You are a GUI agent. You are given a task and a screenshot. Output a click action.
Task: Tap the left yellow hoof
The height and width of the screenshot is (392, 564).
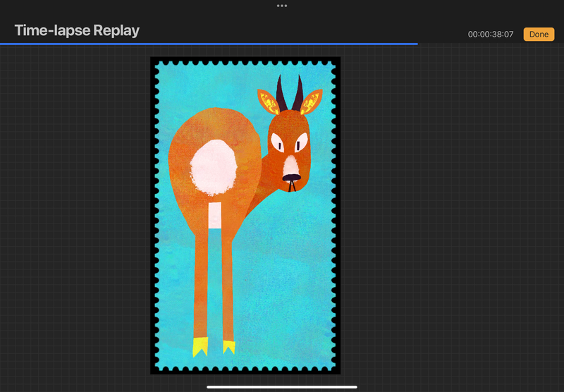201,347
